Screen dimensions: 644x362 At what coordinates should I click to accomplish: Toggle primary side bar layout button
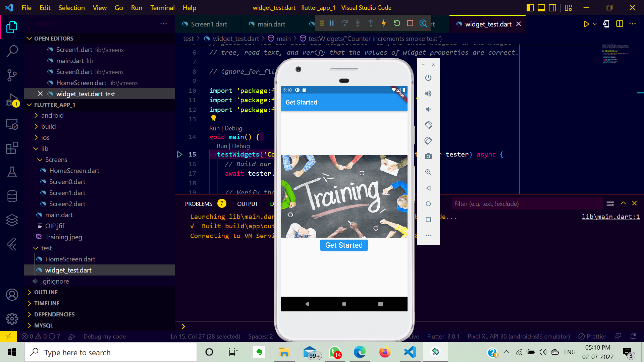(530, 8)
